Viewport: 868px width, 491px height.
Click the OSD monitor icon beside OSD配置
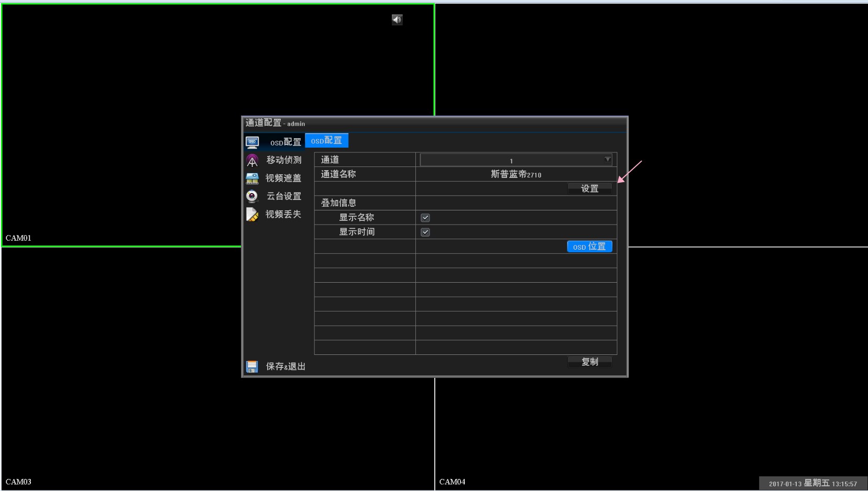pyautogui.click(x=252, y=141)
